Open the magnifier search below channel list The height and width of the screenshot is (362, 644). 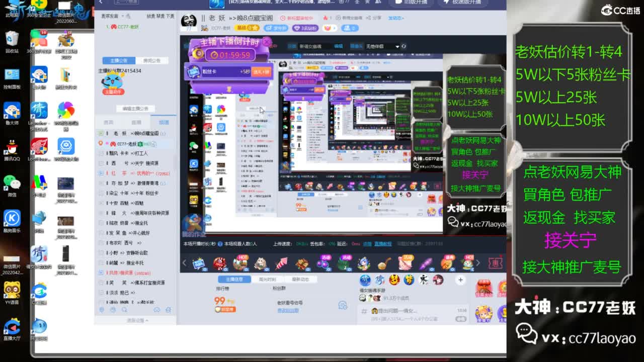(124, 310)
